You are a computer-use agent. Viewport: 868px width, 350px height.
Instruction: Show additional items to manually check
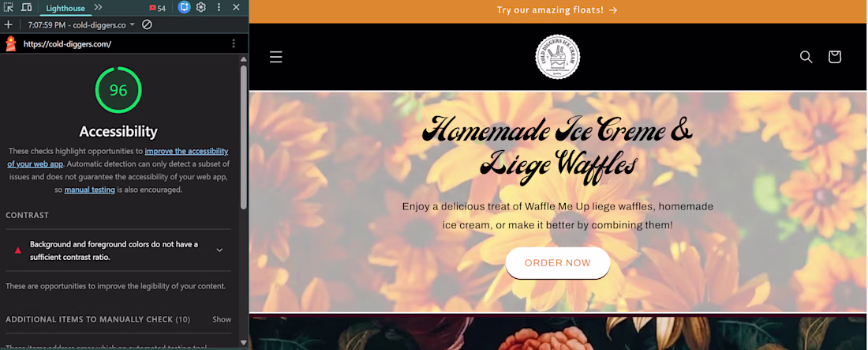pyautogui.click(x=222, y=319)
